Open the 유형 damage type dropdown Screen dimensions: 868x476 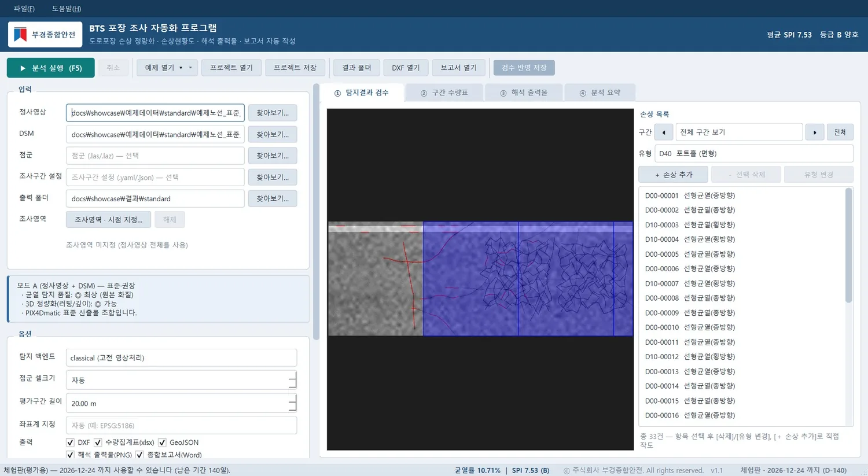click(754, 154)
